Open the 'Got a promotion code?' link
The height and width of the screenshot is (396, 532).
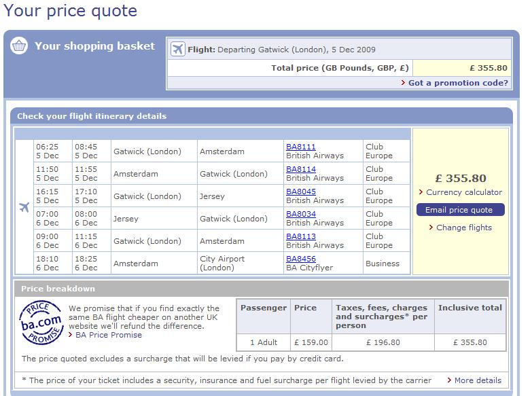pos(458,83)
